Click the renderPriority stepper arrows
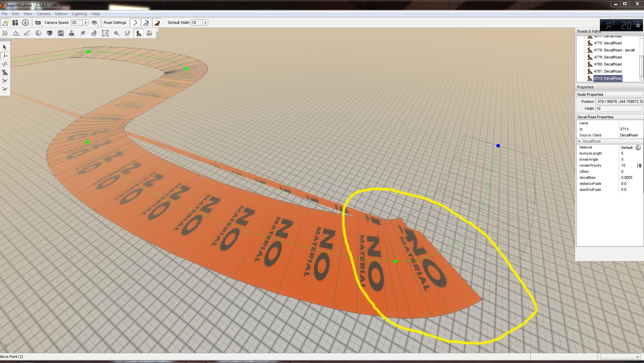 click(x=640, y=165)
